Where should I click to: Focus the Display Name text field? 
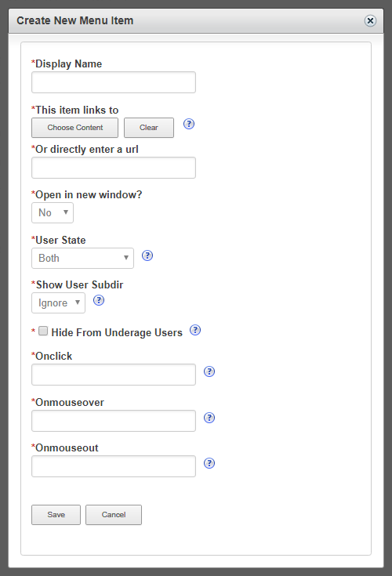[x=114, y=82]
